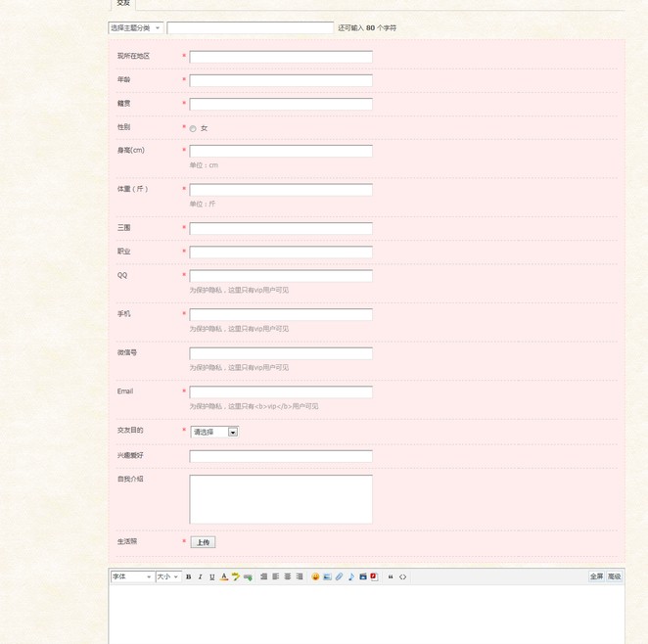Open the 大小 font size dropdown
Viewport: 648px width, 644px height.
click(168, 576)
